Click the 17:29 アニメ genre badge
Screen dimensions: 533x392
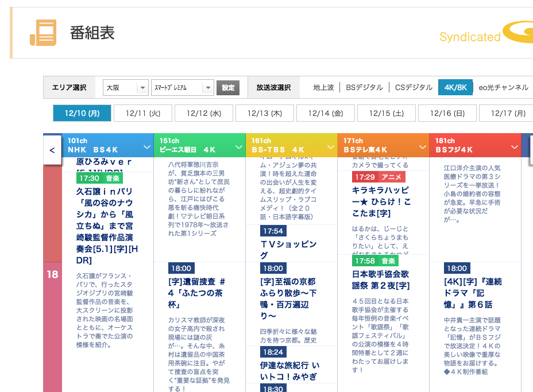tap(378, 177)
